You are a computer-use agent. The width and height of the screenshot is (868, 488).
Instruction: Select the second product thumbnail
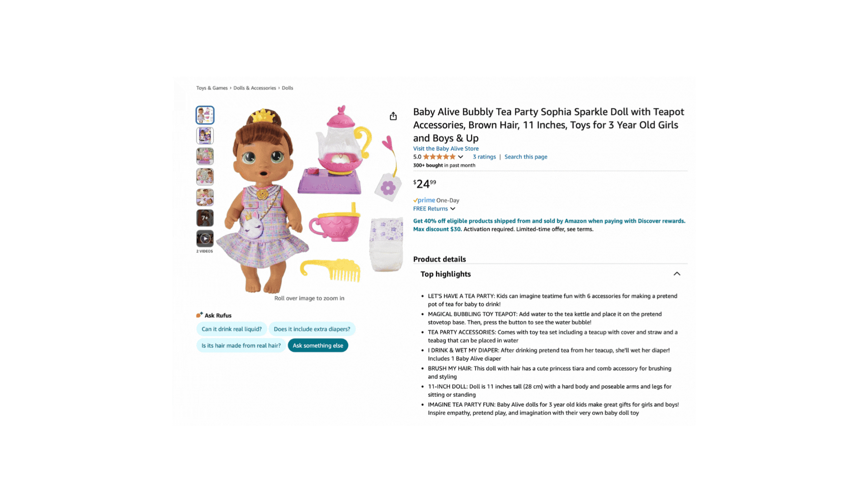click(205, 136)
